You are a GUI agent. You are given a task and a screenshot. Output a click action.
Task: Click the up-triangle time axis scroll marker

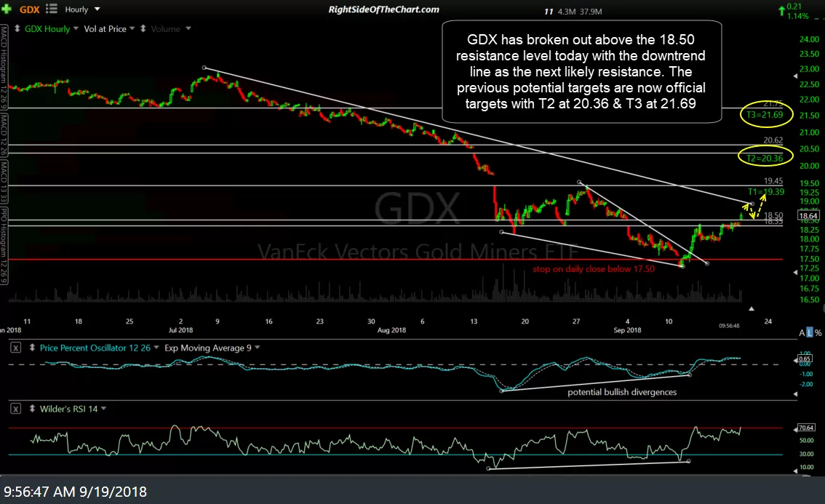pos(752,309)
